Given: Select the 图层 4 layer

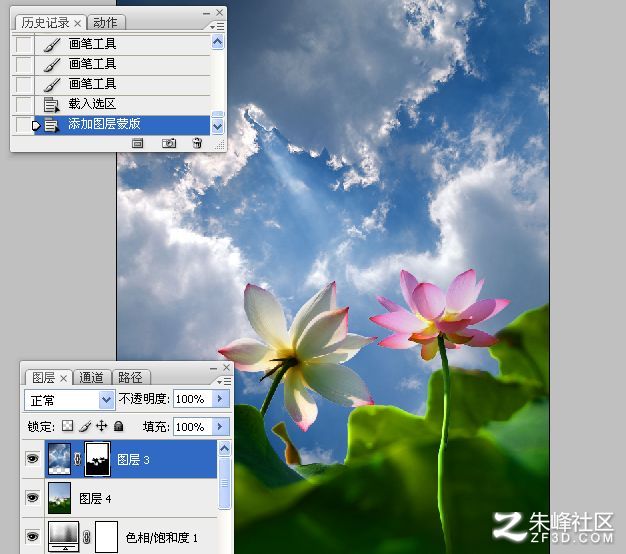Looking at the screenshot, I should tap(131, 498).
